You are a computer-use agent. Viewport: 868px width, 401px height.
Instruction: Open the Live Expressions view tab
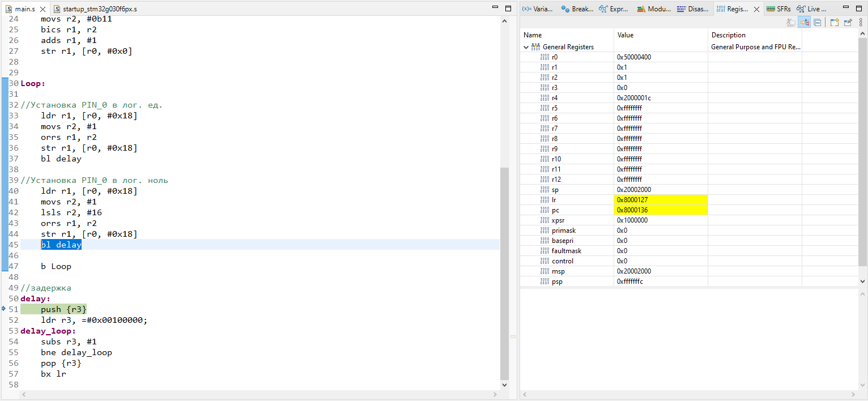pos(812,9)
